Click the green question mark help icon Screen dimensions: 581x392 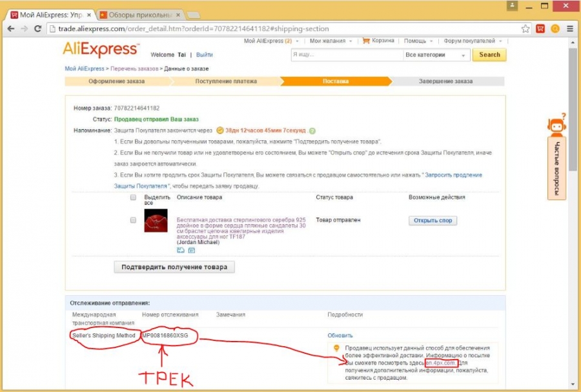[312, 131]
